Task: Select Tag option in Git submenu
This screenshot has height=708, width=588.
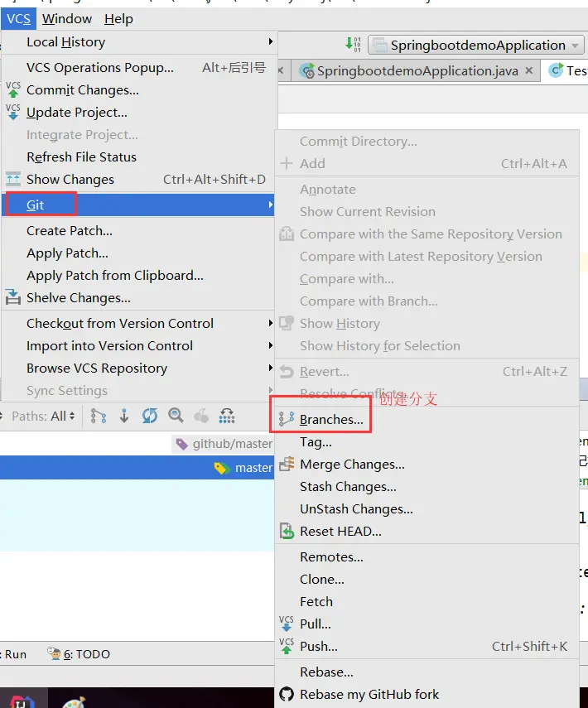Action: click(x=427, y=442)
